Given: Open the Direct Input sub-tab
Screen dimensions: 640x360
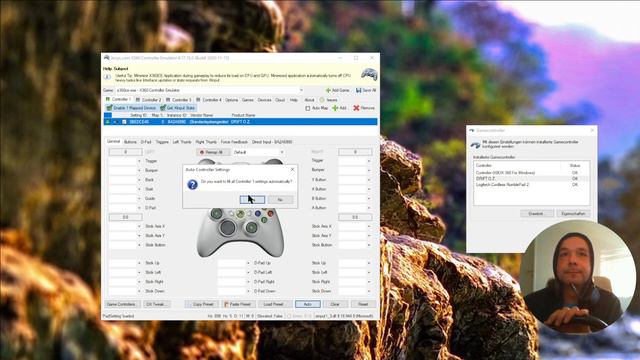Looking at the screenshot, I should (272, 142).
